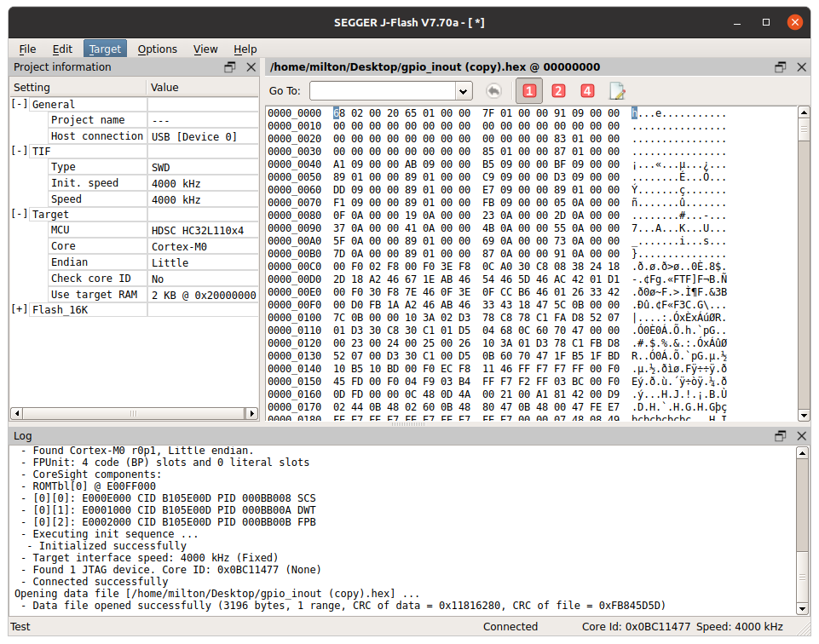Collapse the Target settings group
819x644 pixels.
tap(20, 214)
